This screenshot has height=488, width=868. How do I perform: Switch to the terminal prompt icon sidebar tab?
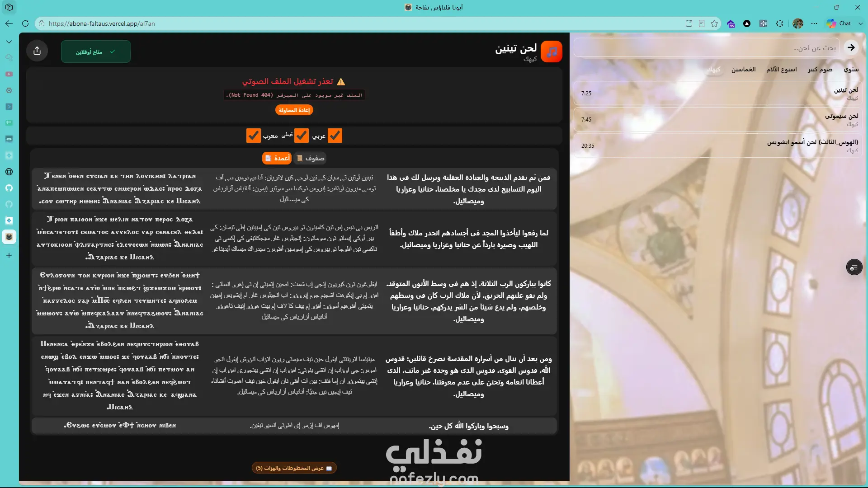pos(9,107)
